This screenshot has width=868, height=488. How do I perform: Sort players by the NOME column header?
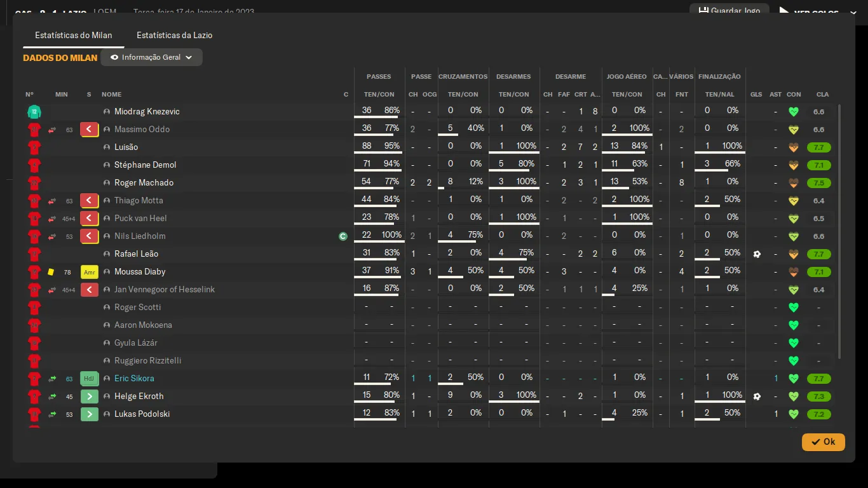pos(111,95)
